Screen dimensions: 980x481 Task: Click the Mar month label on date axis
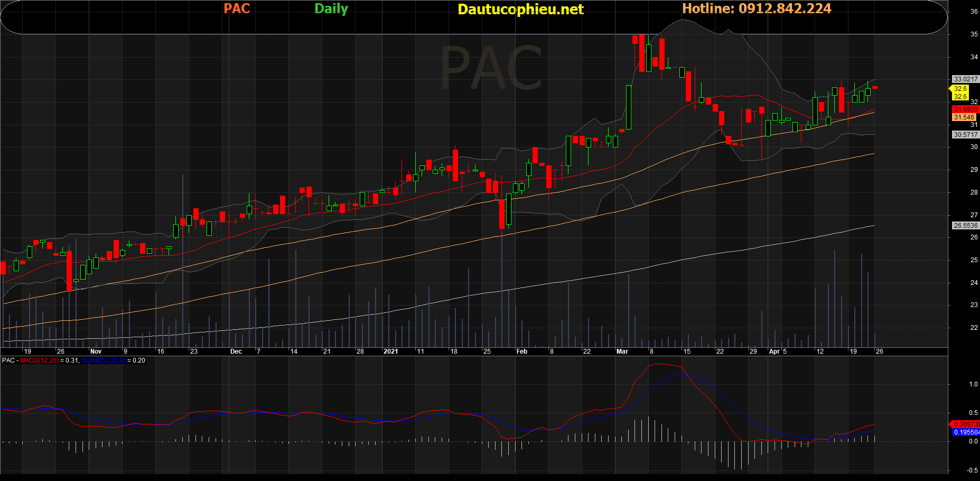[x=622, y=351]
